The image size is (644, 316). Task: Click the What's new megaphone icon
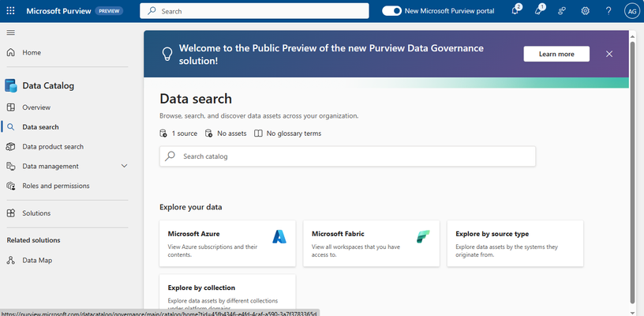[x=539, y=11]
